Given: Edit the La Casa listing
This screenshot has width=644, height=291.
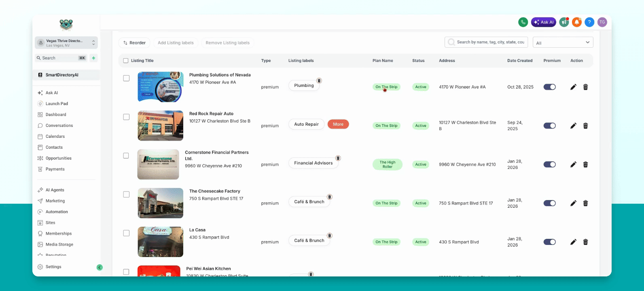Looking at the screenshot, I should pos(573,242).
